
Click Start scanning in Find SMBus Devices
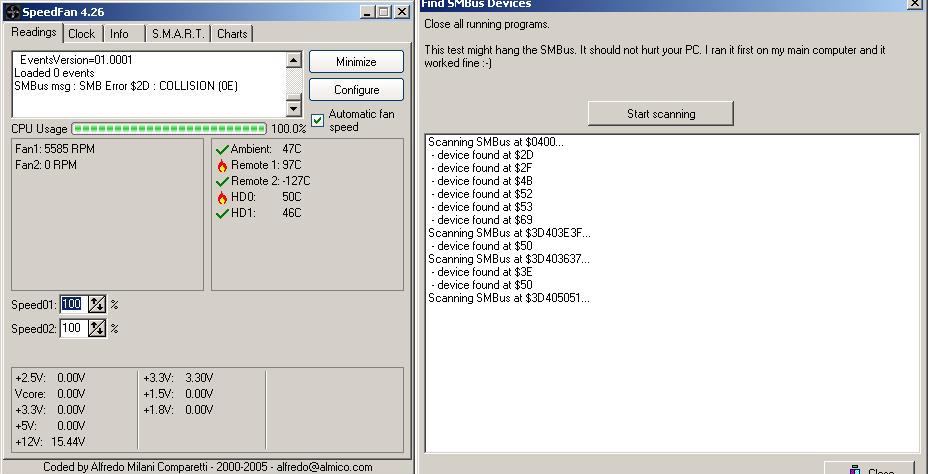pyautogui.click(x=660, y=114)
